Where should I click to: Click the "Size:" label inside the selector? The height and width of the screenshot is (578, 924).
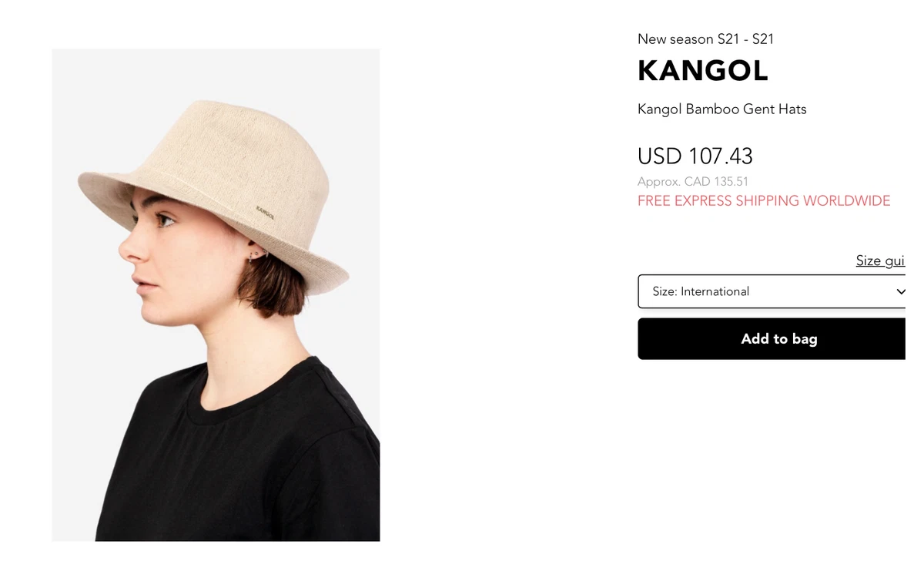[x=665, y=291]
